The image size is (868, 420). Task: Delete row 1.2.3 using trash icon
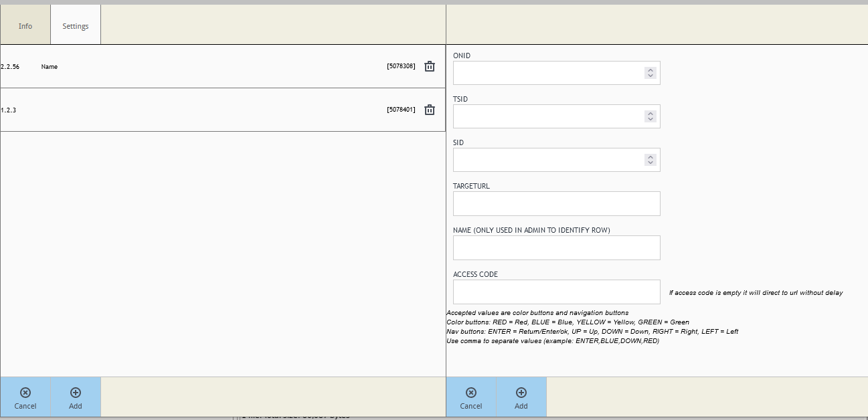430,110
